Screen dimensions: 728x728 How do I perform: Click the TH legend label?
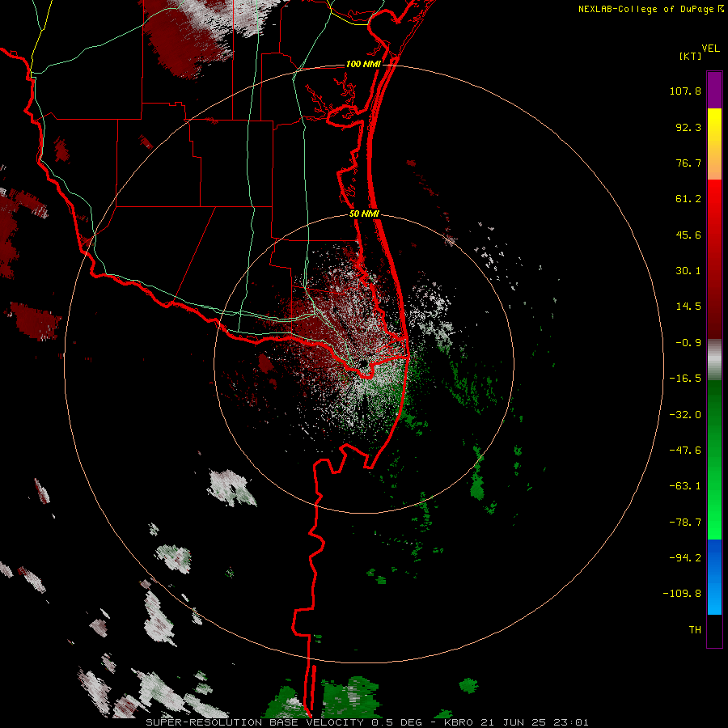pos(695,630)
